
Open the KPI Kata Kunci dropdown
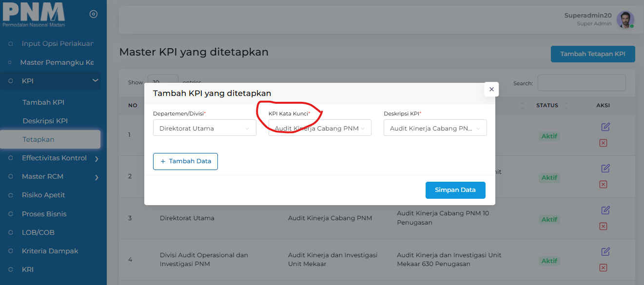coord(320,128)
